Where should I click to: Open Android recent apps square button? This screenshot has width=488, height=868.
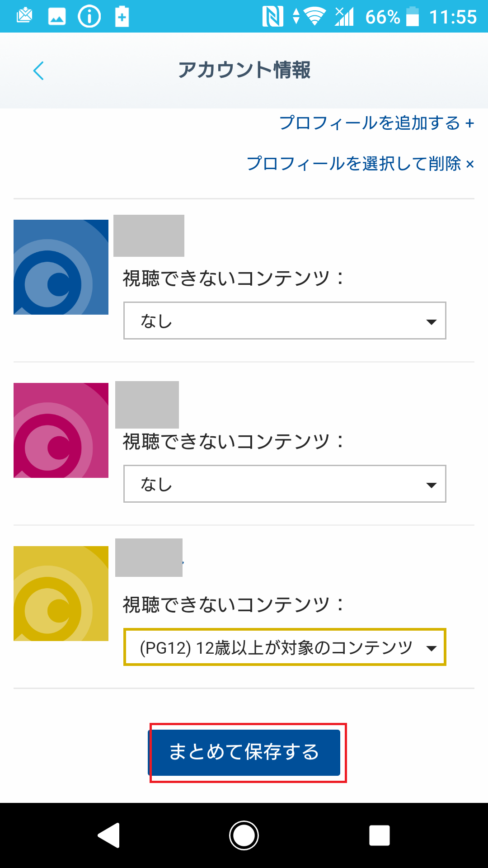(x=380, y=835)
